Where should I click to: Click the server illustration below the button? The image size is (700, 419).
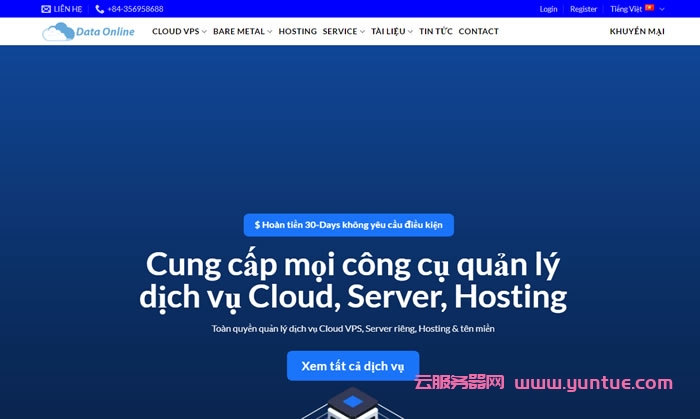[352, 405]
